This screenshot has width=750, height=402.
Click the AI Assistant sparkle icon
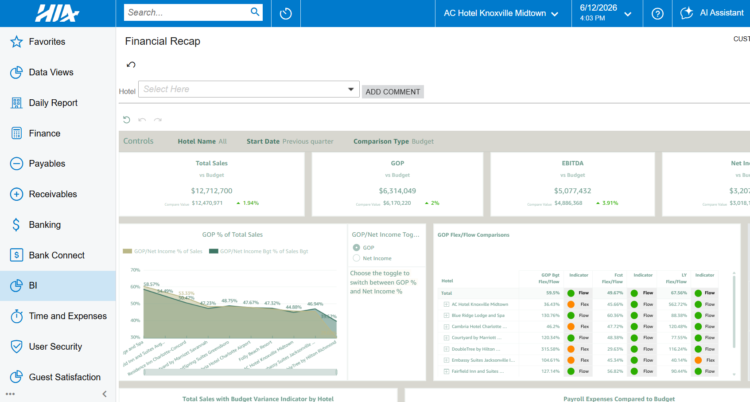[x=686, y=13]
